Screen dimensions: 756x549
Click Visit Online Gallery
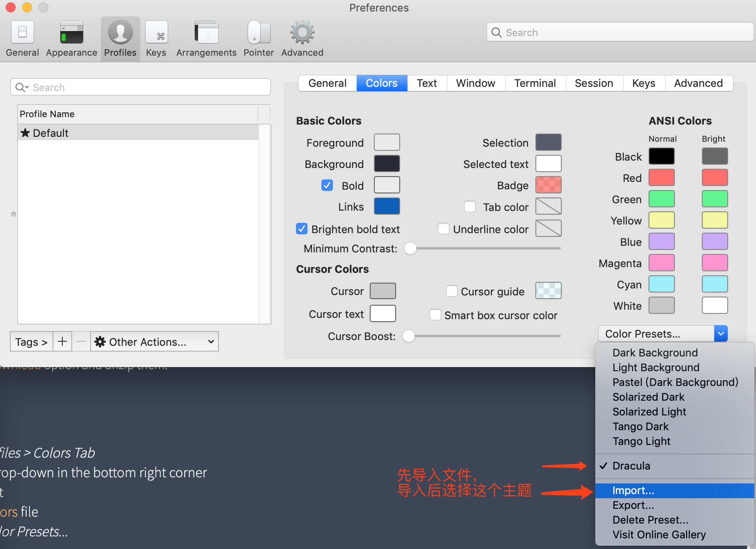pos(658,534)
